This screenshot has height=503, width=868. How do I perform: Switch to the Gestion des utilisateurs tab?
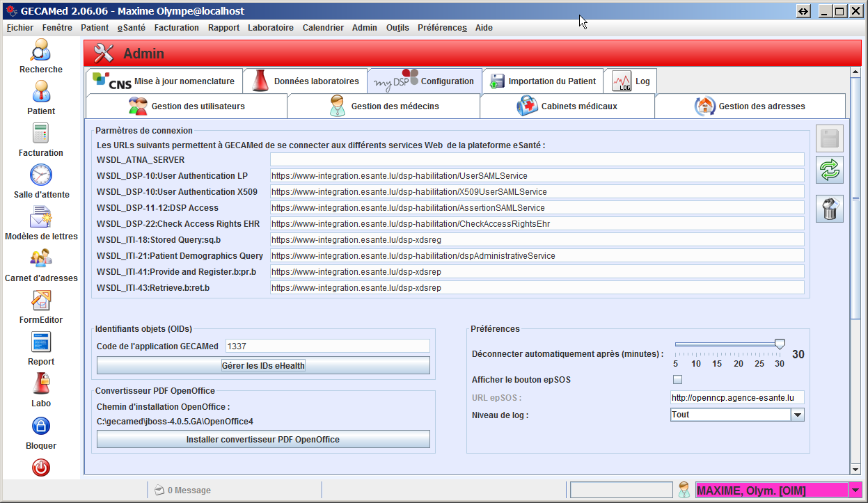pyautogui.click(x=187, y=106)
